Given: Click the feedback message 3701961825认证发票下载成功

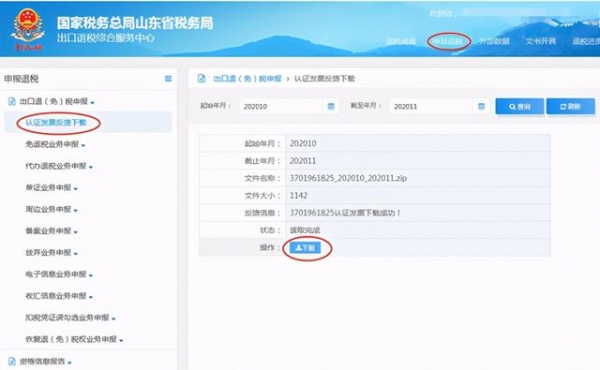Looking at the screenshot, I should (345, 213).
